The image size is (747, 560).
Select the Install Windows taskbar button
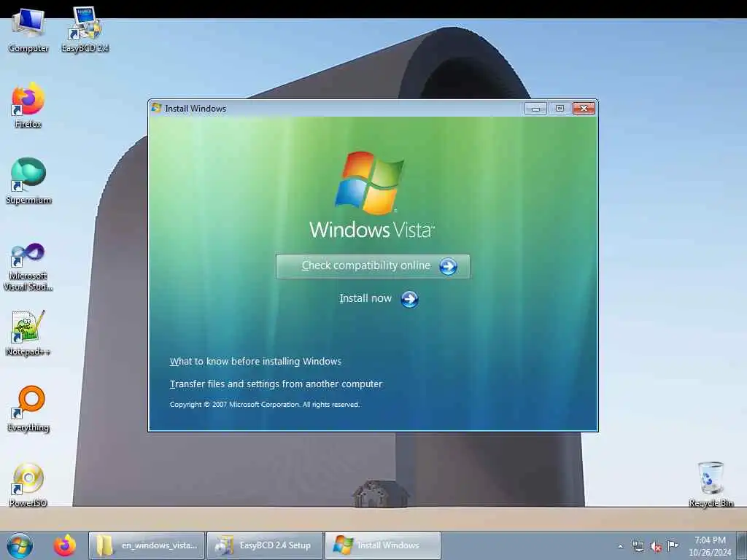click(383, 545)
